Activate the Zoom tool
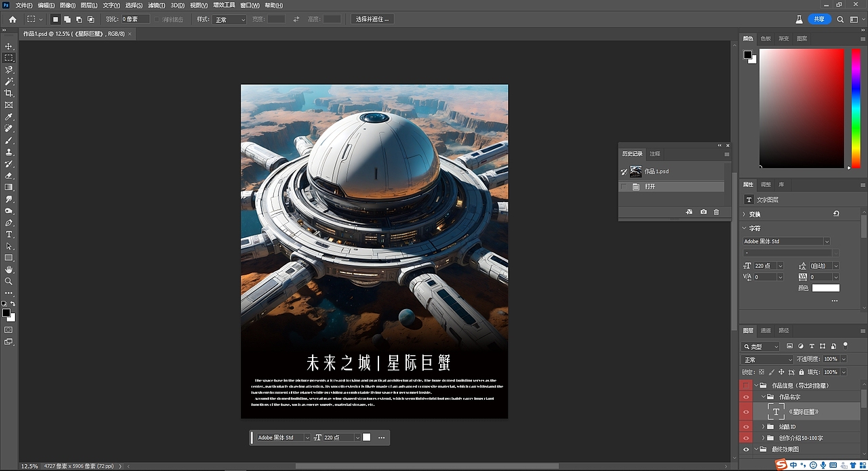Viewport: 868px width, 471px height. coord(9,281)
